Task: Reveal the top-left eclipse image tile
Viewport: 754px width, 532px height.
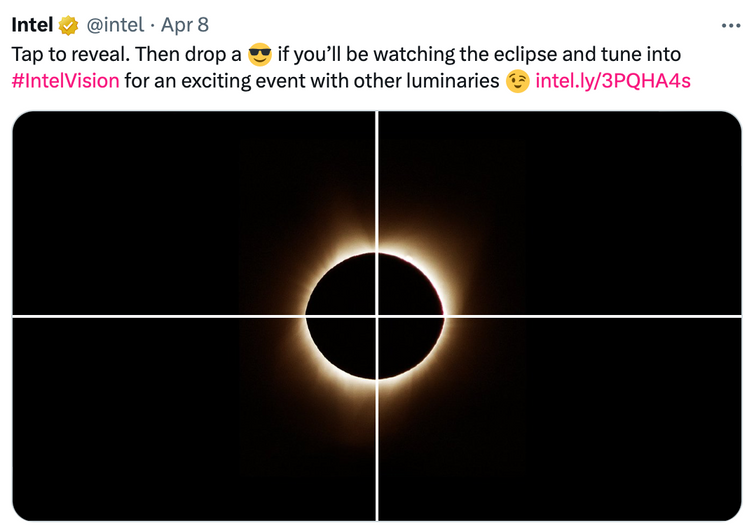Action: [x=193, y=212]
